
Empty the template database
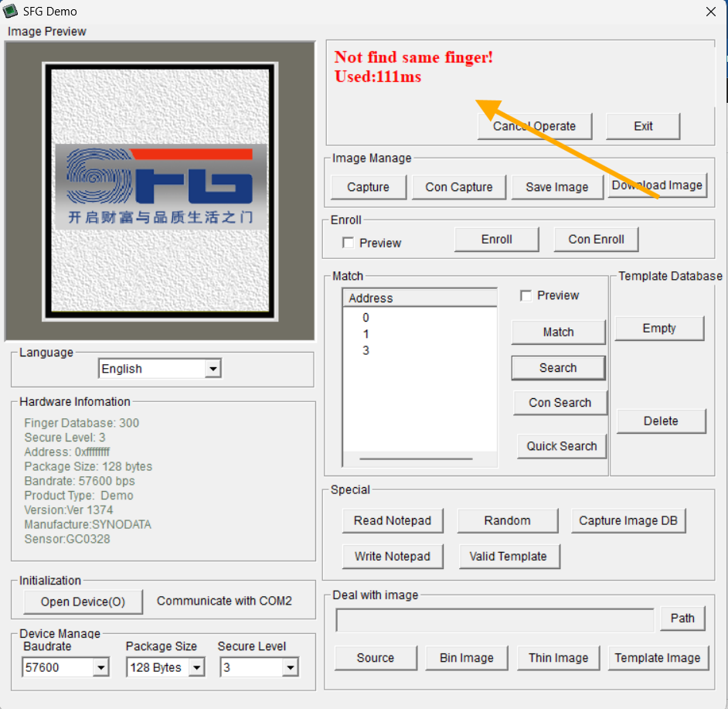coord(659,329)
